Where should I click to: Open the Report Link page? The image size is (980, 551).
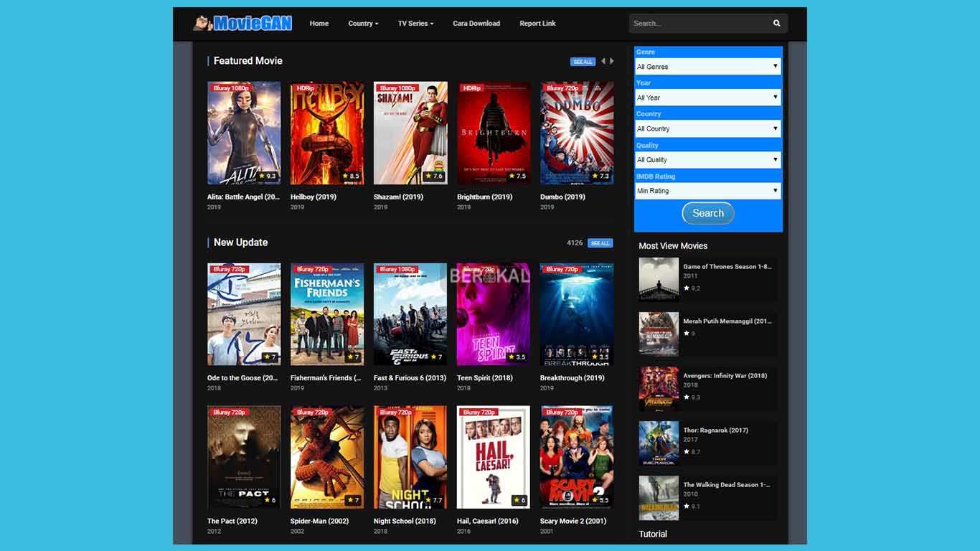click(x=537, y=23)
